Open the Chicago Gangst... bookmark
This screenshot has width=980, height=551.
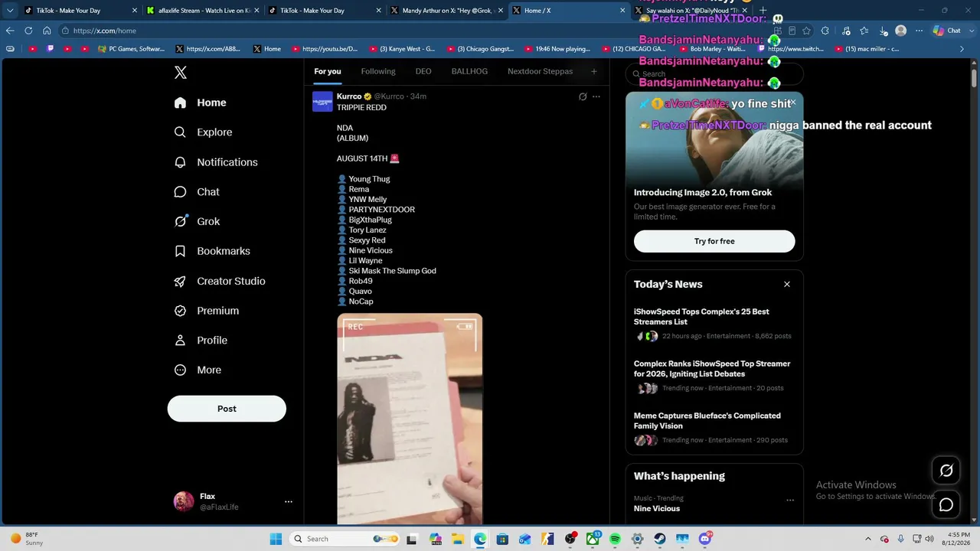(x=480, y=49)
